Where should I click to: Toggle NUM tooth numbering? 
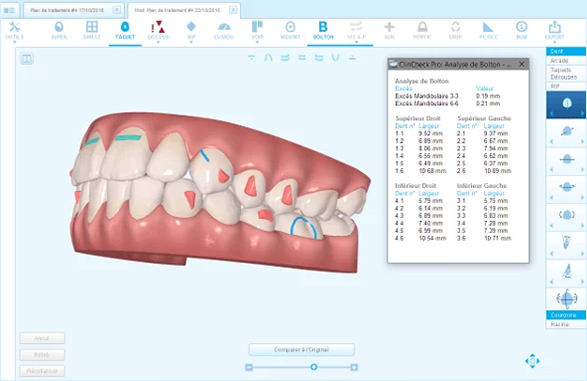(521, 30)
